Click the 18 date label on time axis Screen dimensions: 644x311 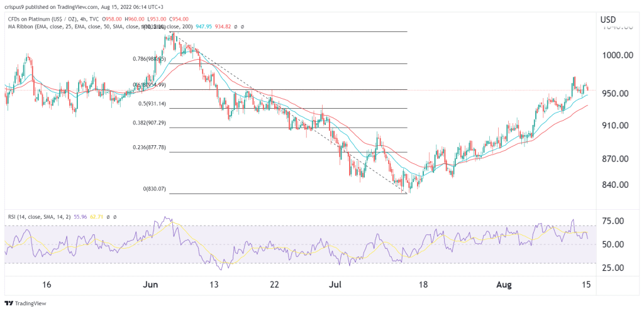(424, 285)
